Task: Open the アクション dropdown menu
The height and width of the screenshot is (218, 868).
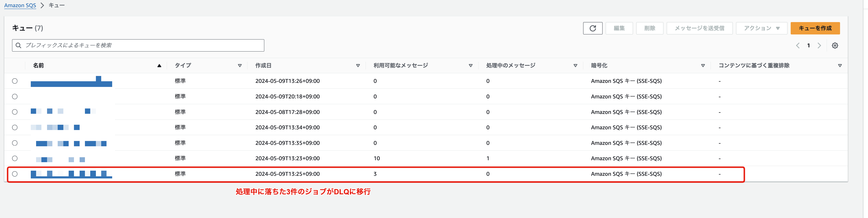Action: [761, 28]
